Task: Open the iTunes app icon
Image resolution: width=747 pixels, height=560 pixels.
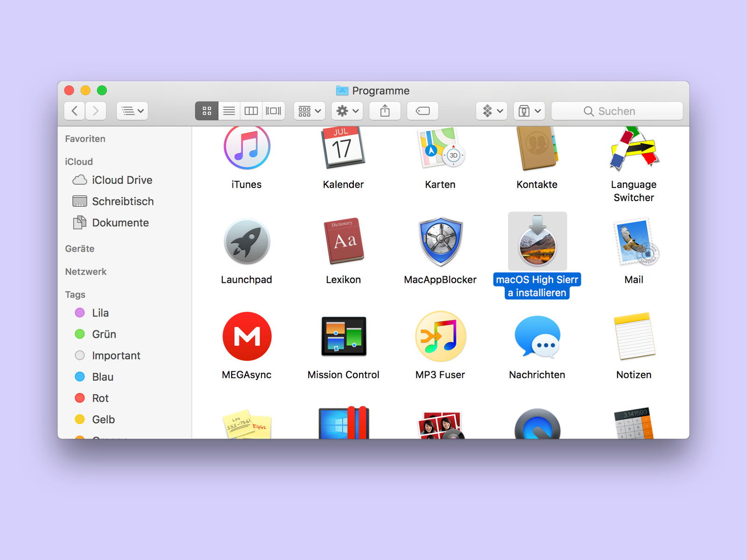Action: pos(247,147)
